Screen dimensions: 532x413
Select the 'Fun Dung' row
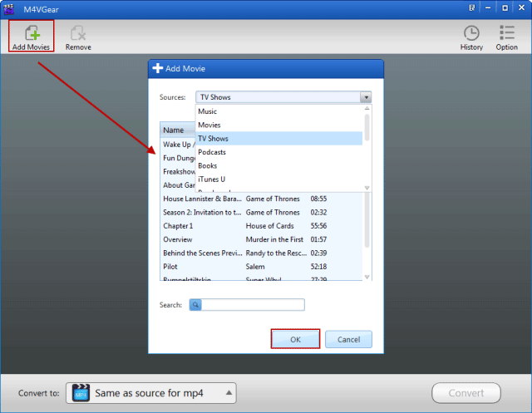pos(178,158)
